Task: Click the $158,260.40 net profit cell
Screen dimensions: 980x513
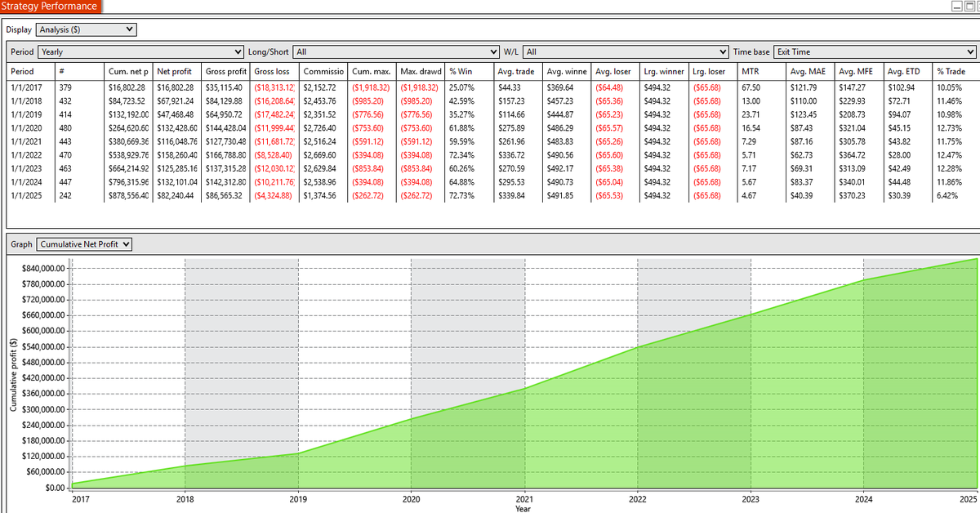Action: [177, 155]
